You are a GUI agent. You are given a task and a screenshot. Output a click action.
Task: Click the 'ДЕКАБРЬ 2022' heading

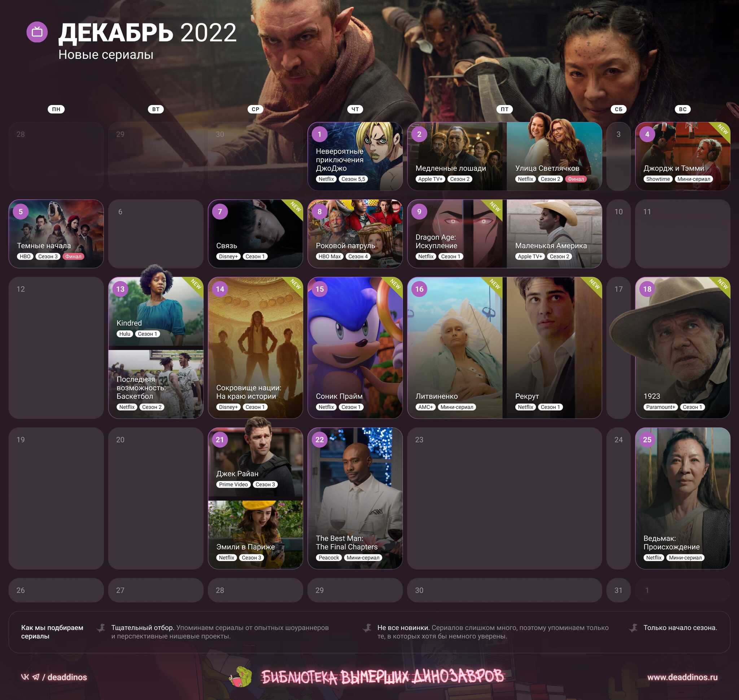click(x=148, y=32)
